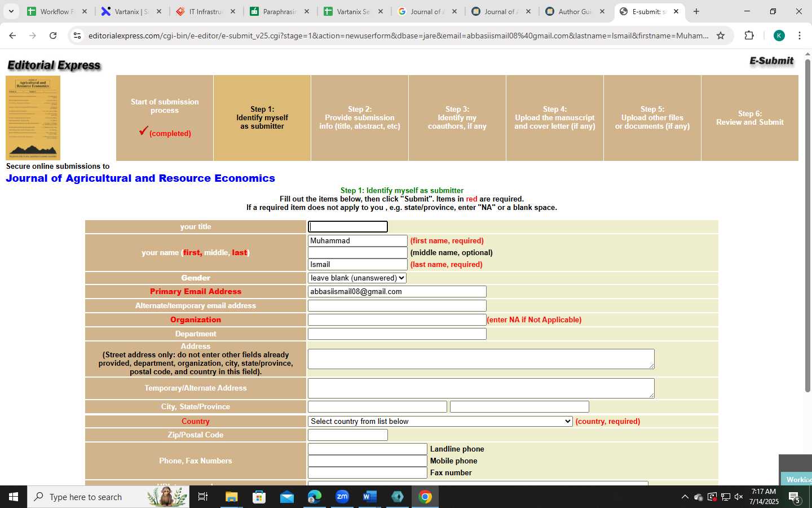Click the browser Back arrow
The height and width of the screenshot is (508, 812).
click(x=12, y=36)
